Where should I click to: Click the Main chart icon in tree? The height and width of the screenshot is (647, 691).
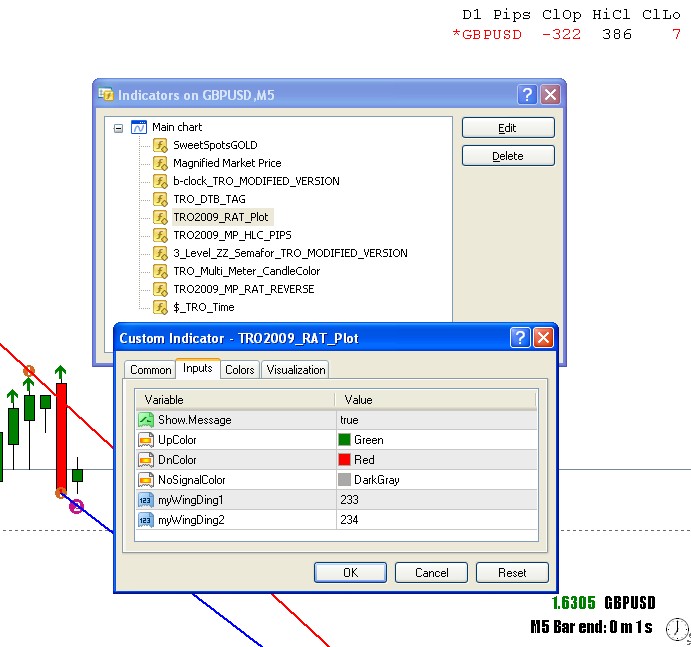coord(139,127)
